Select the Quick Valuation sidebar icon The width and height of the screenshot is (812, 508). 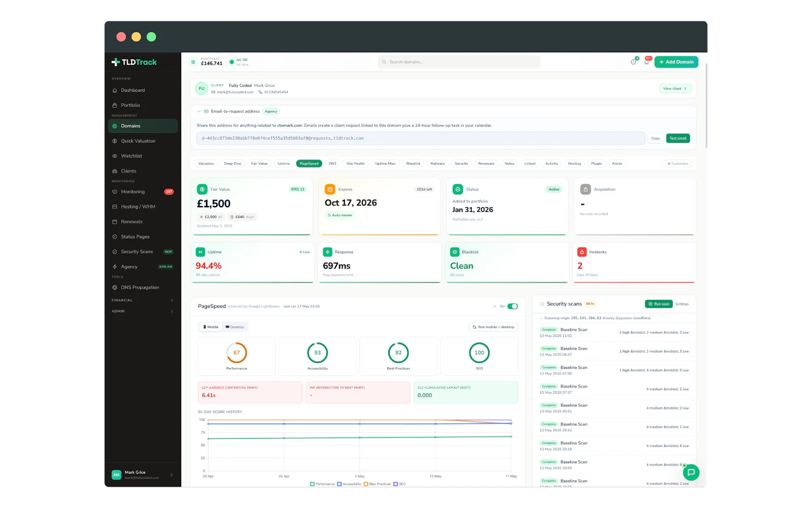pos(115,141)
